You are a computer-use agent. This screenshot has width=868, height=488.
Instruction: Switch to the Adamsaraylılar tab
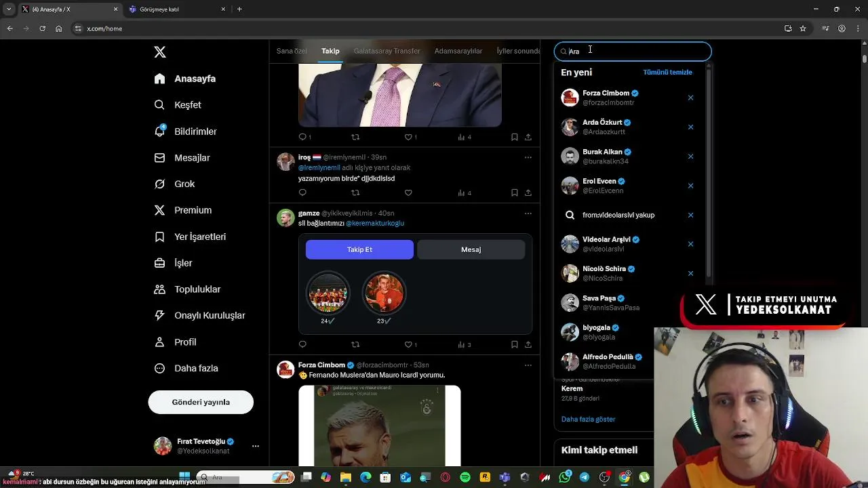458,51
